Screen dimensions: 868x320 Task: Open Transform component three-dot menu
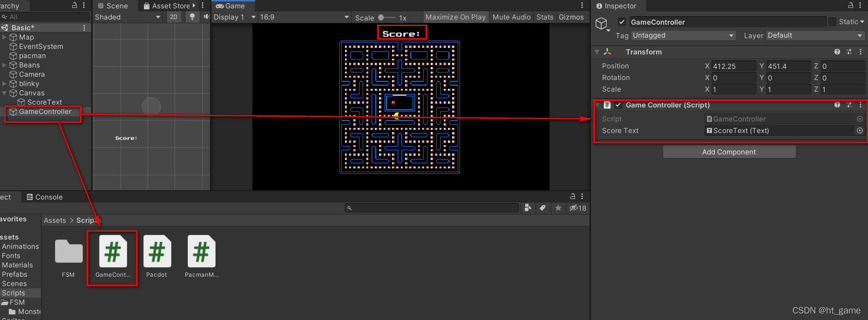(861, 52)
